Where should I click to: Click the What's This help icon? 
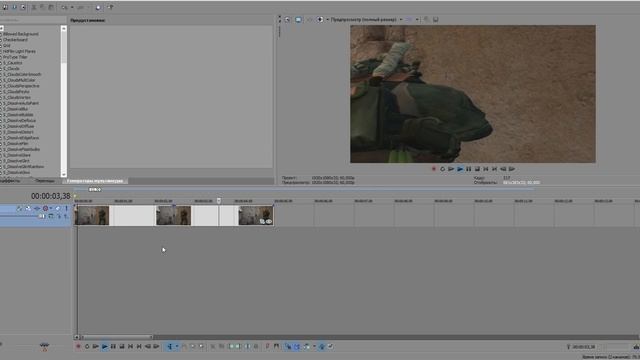111,7
